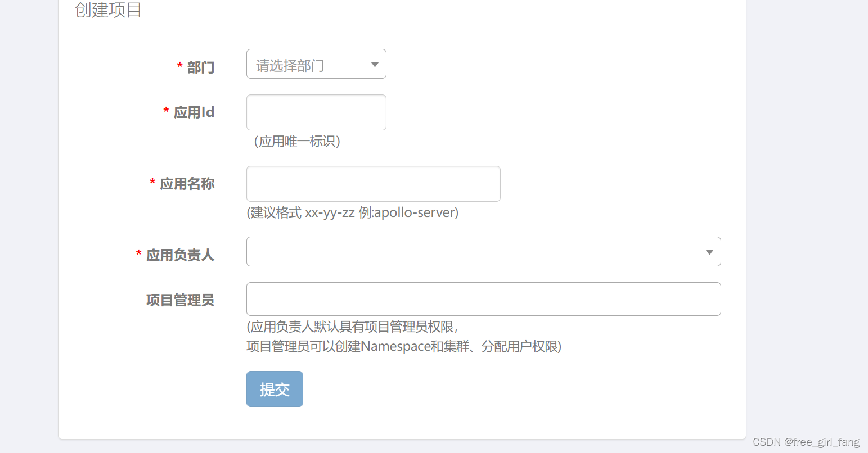Click the Namespace和集群 permission note line

[x=404, y=346]
